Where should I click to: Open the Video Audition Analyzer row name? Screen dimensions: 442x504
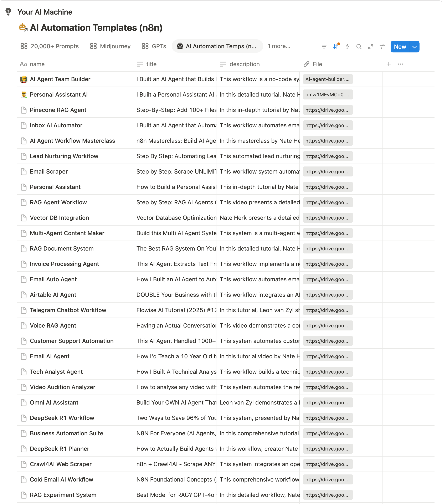63,387
